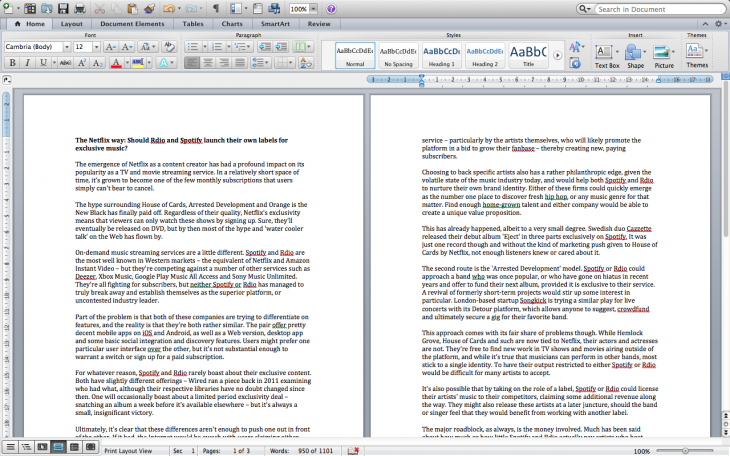
Task: Open the Toolbox icon
Action: 257,8
